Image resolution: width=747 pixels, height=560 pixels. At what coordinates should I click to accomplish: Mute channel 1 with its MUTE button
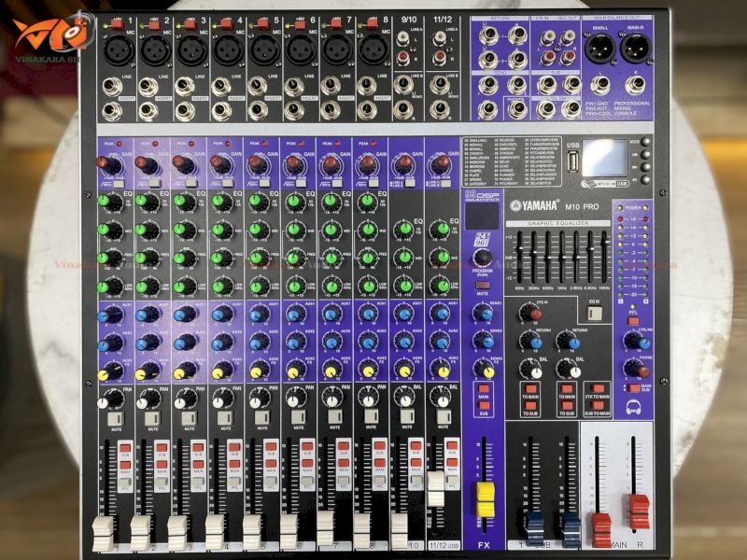point(116,419)
